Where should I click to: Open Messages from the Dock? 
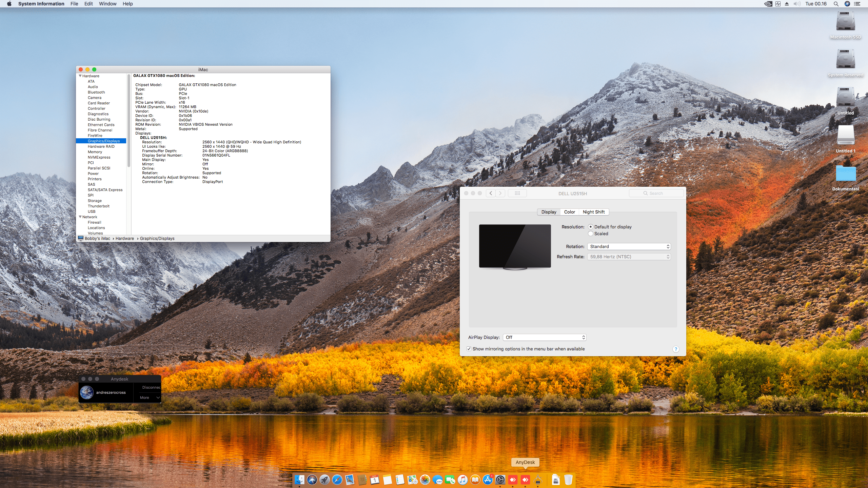[x=437, y=480]
